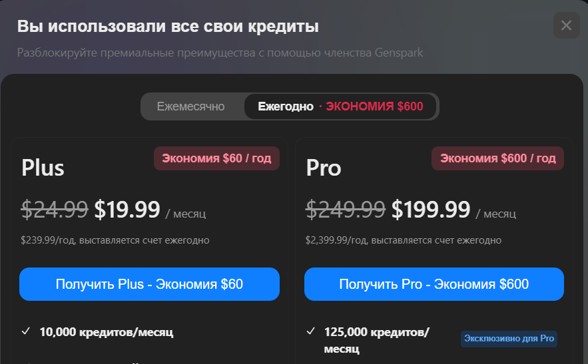Switch billing to Ежемесячно
588x364 pixels.
(x=191, y=106)
